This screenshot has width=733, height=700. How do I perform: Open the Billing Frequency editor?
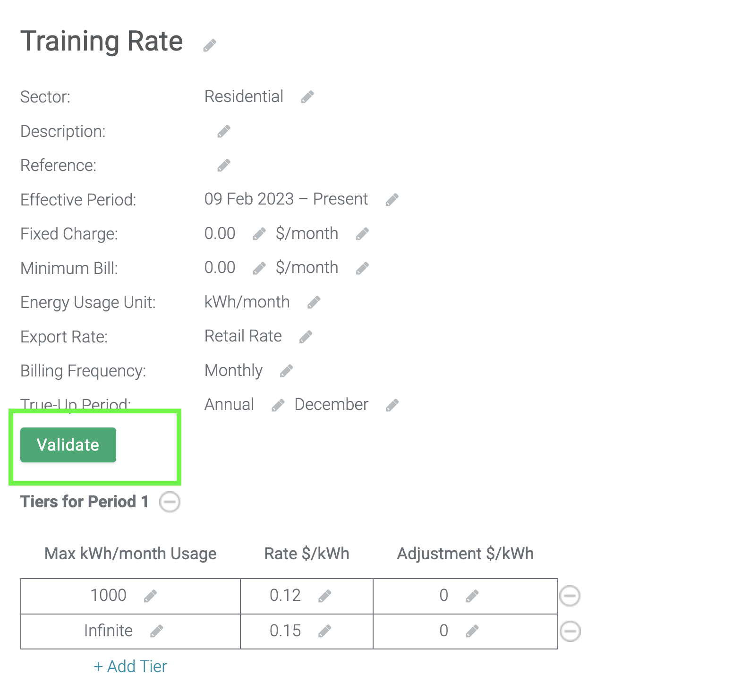tap(285, 371)
